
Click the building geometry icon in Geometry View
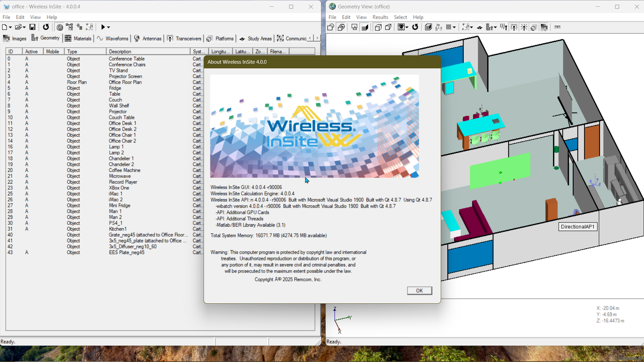(x=489, y=27)
